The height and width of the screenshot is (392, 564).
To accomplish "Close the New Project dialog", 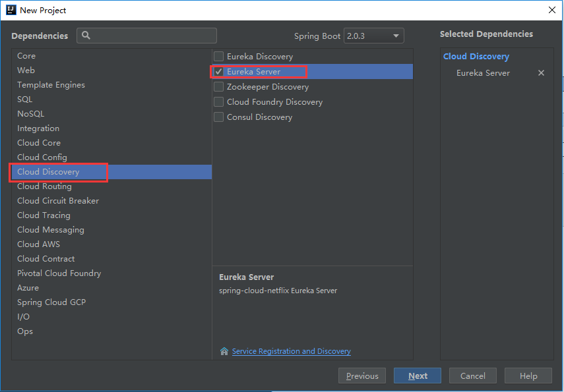I will pyautogui.click(x=552, y=10).
